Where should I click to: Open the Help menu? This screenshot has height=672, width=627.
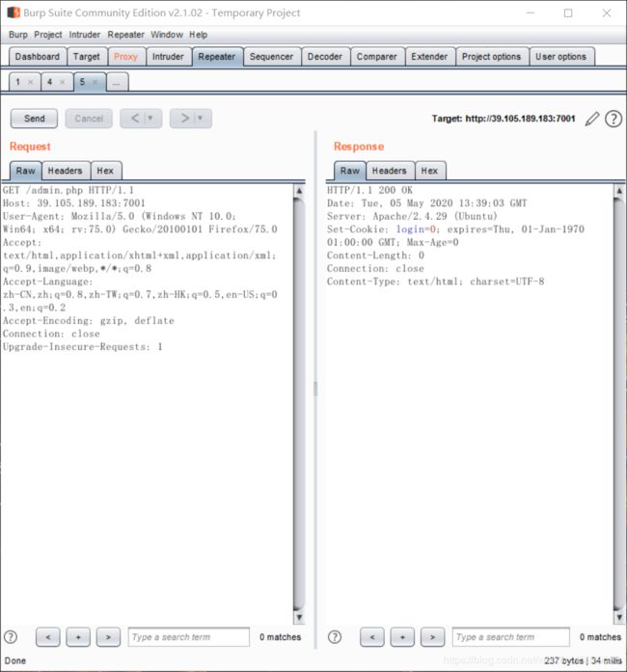(198, 35)
